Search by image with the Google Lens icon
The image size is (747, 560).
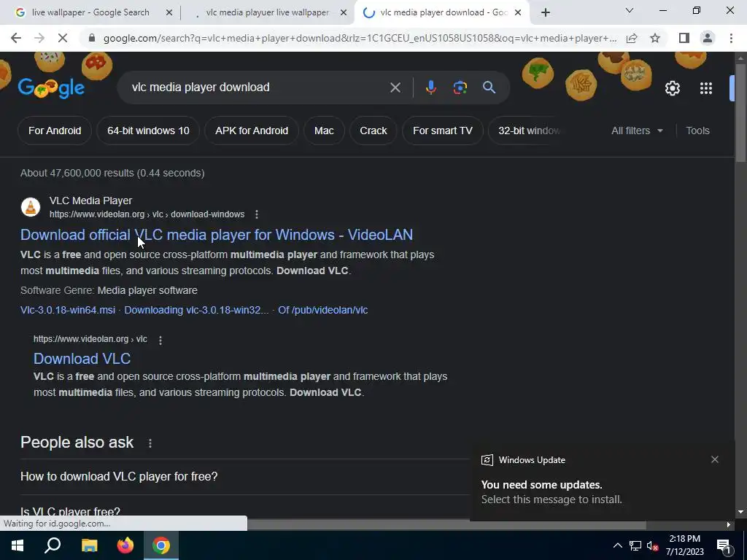(x=460, y=87)
